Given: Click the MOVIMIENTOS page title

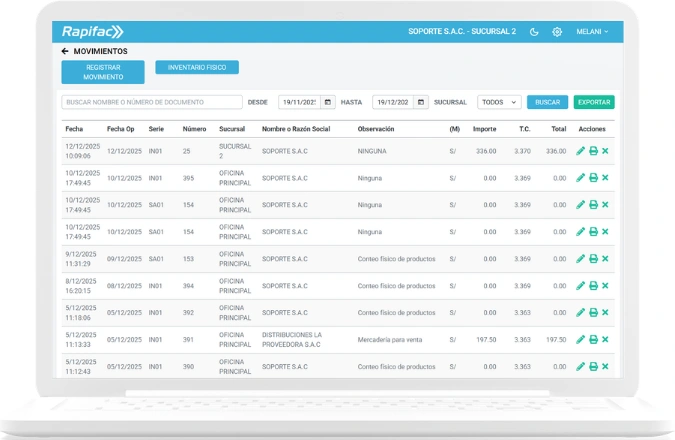Looking at the screenshot, I should pos(100,51).
